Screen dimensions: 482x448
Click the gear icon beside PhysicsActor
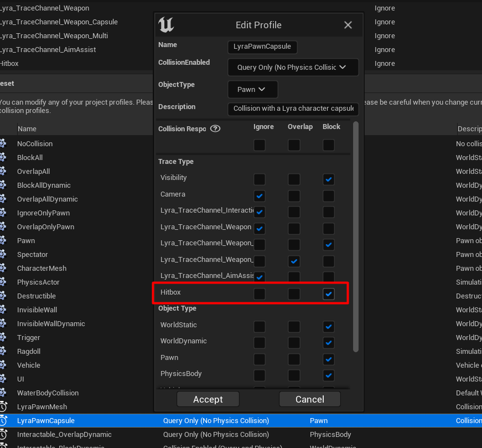(3, 282)
